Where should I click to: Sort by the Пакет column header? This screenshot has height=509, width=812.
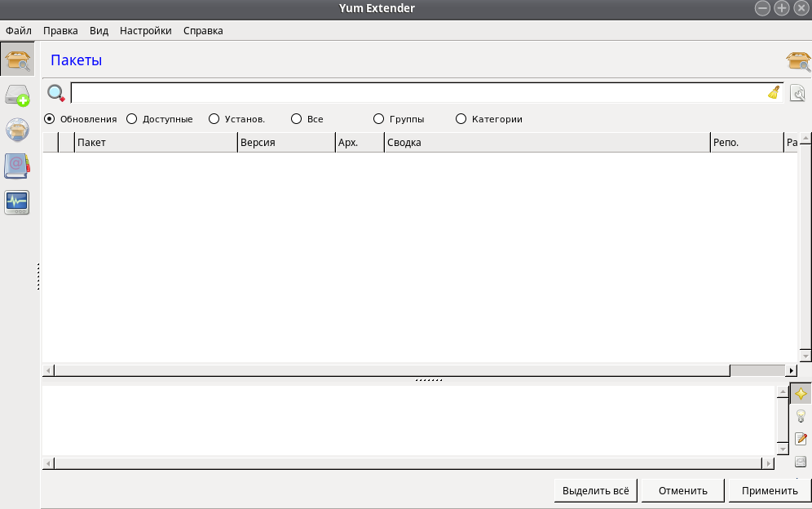[x=156, y=143]
